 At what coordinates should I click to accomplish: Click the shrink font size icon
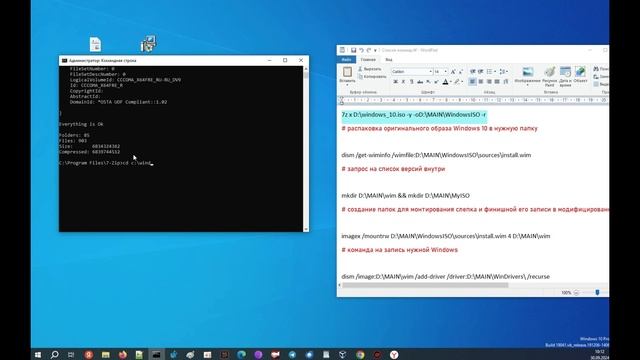coord(461,71)
